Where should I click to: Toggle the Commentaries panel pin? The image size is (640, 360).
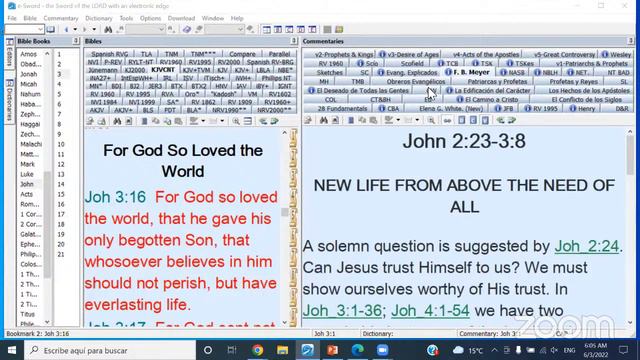point(631,41)
